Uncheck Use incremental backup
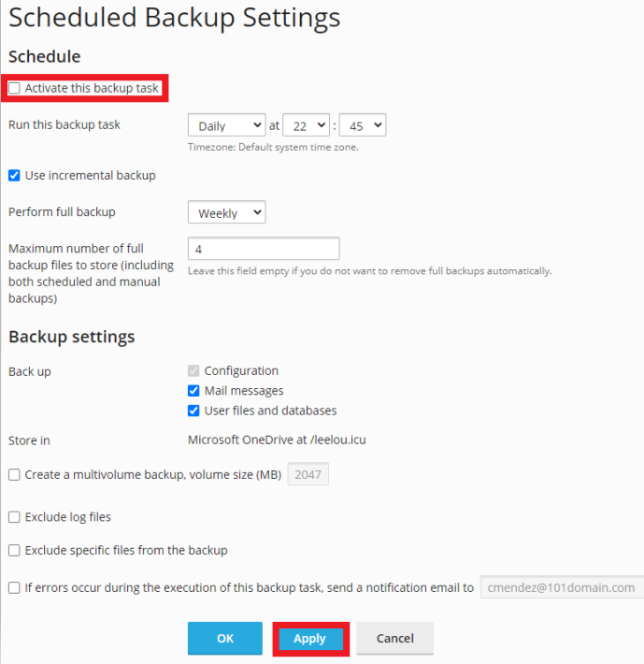 pos(14,175)
